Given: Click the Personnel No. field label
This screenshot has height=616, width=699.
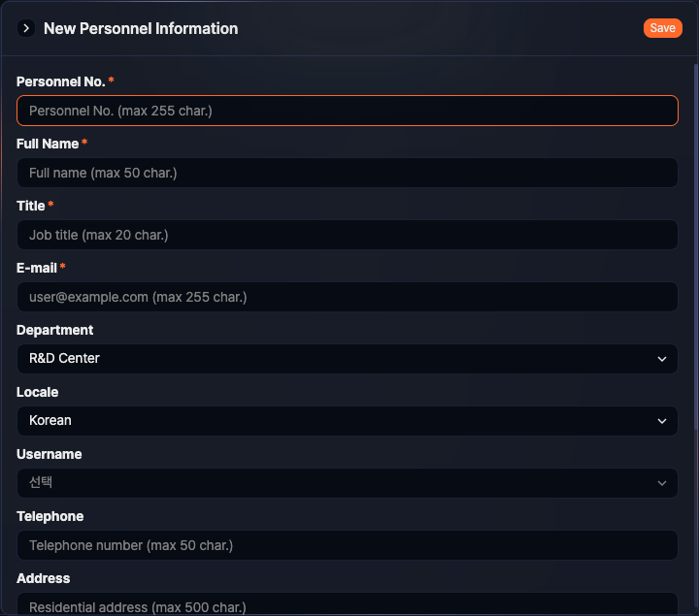Looking at the screenshot, I should pos(60,81).
